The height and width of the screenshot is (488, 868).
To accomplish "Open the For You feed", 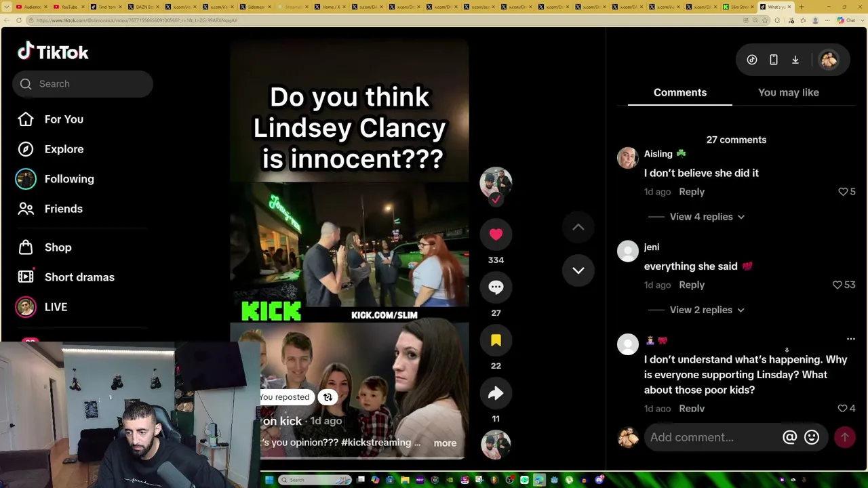I will coord(64,119).
